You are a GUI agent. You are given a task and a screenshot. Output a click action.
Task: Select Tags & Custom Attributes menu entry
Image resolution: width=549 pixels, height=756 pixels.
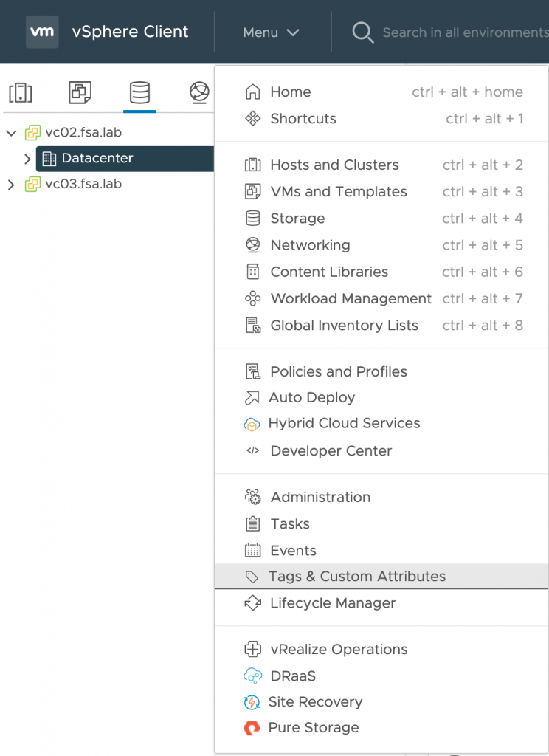click(x=357, y=577)
